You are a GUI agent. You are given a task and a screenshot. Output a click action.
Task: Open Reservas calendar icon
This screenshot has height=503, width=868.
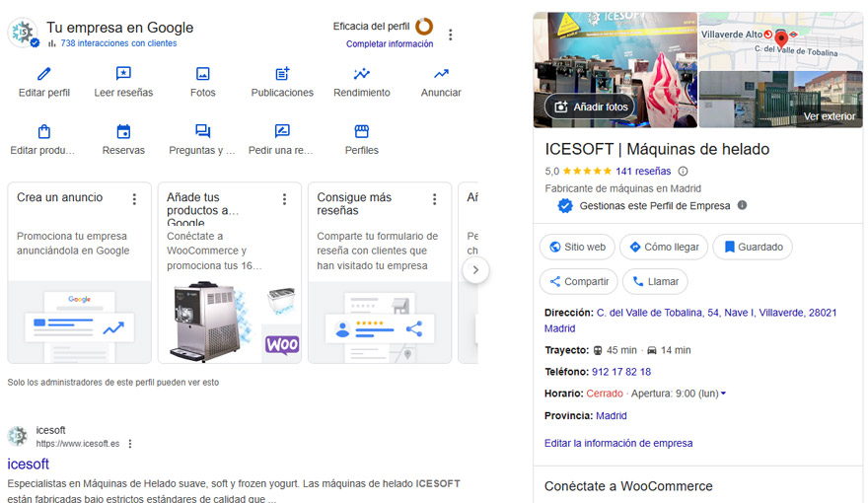123,131
